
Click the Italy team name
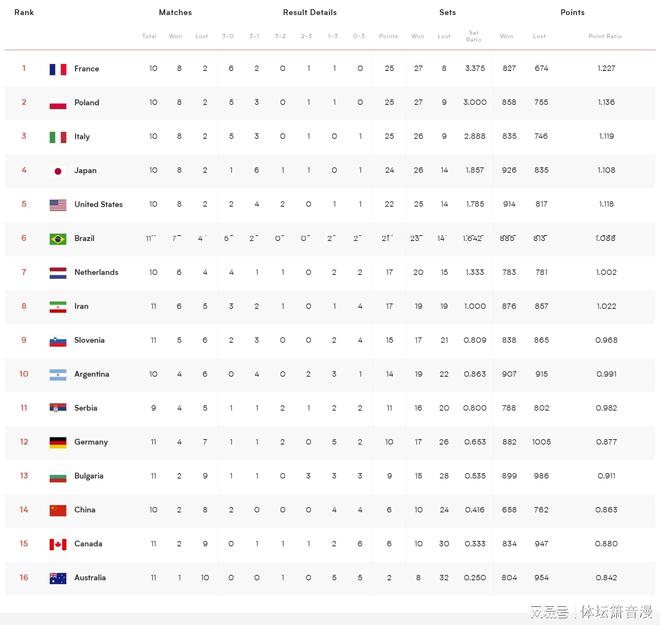click(x=82, y=137)
